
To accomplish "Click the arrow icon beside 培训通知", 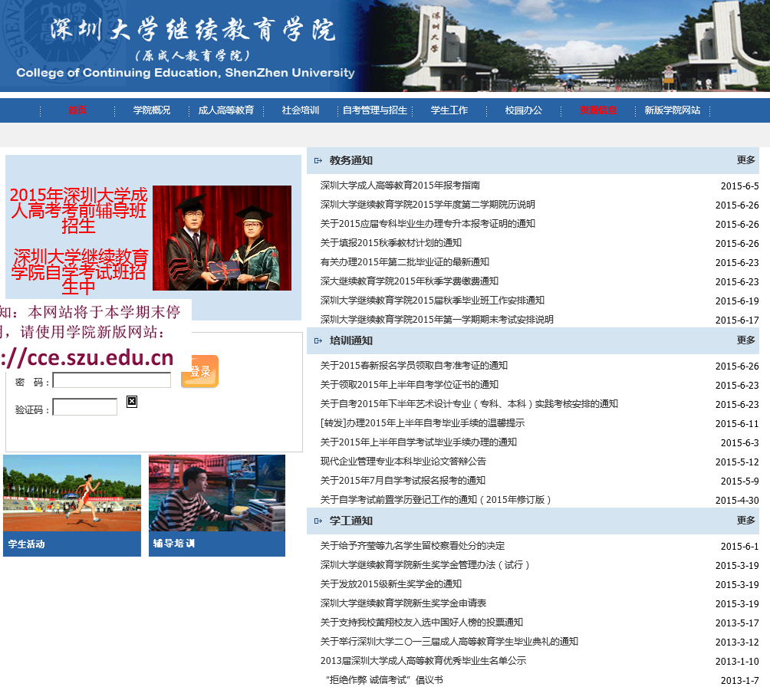I will (x=318, y=340).
